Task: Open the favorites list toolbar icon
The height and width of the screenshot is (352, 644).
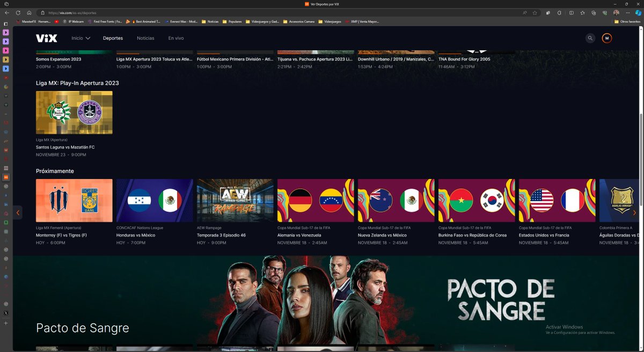Action: (x=583, y=12)
